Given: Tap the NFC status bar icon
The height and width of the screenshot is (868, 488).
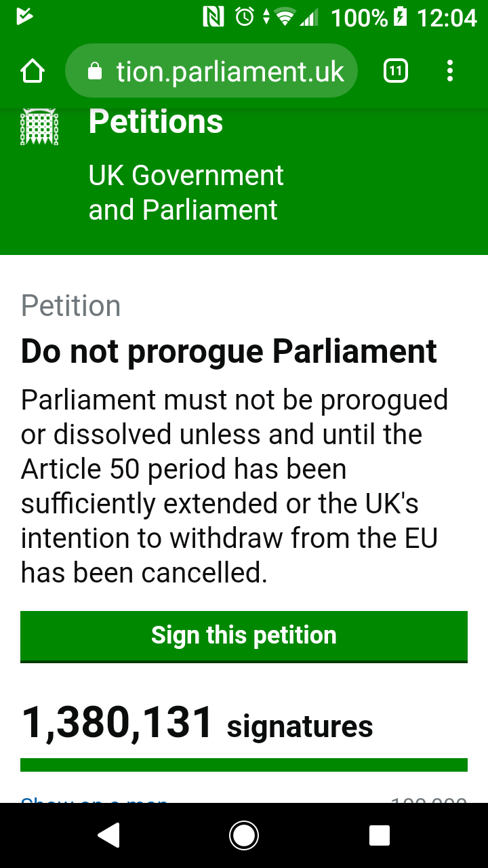Looking at the screenshot, I should click(213, 17).
